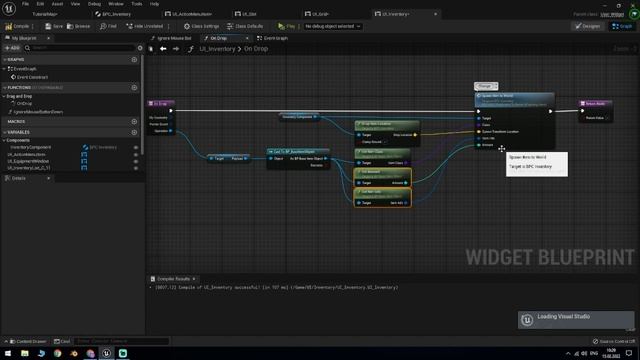Image resolution: width=640 pixels, height=360 pixels.
Task: Click the Parent class User Widget link
Action: (612, 14)
